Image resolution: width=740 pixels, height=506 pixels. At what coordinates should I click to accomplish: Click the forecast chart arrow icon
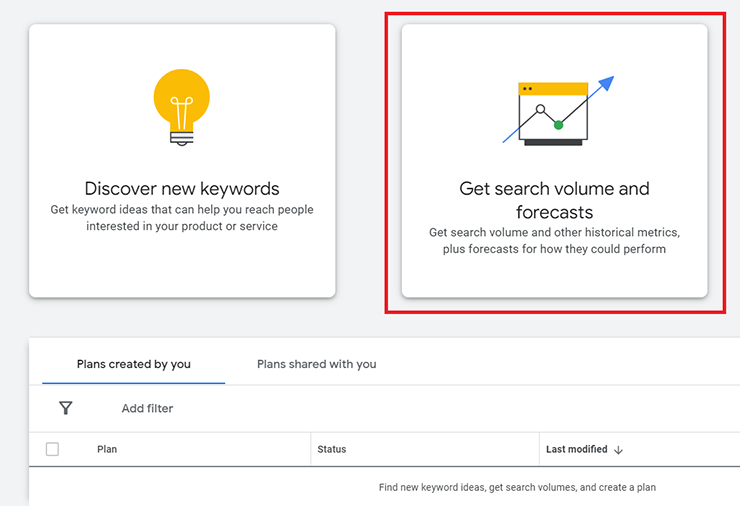click(558, 110)
